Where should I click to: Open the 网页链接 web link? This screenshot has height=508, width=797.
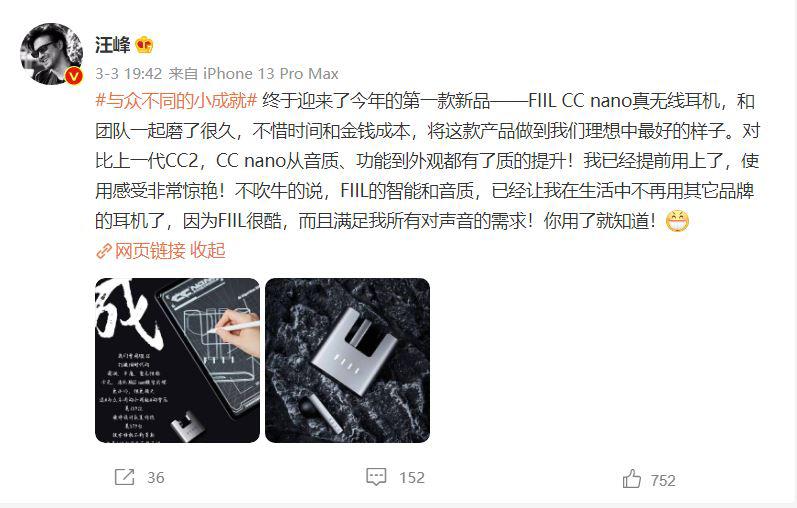pyautogui.click(x=149, y=251)
